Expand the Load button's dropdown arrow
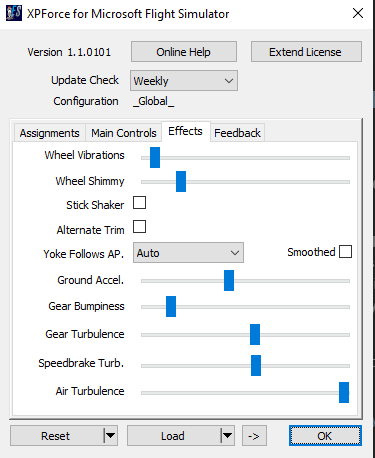Screen dimensions: 375x458 227,436
